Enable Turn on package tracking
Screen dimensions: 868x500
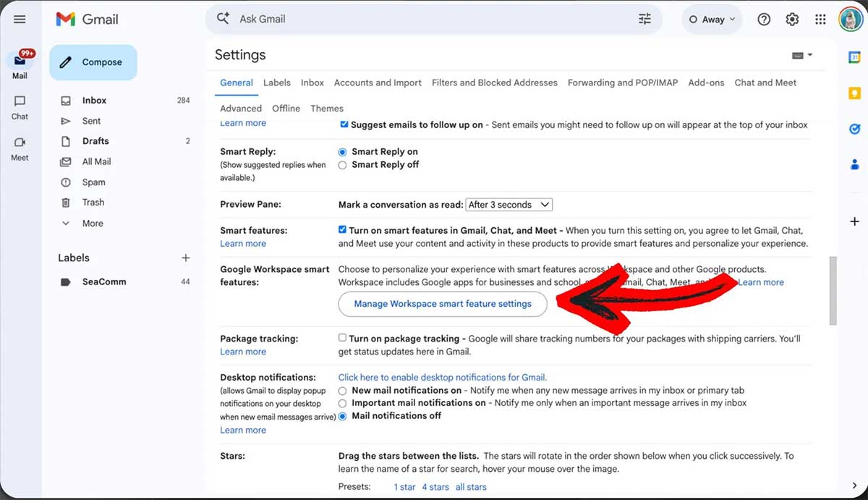pyautogui.click(x=343, y=337)
